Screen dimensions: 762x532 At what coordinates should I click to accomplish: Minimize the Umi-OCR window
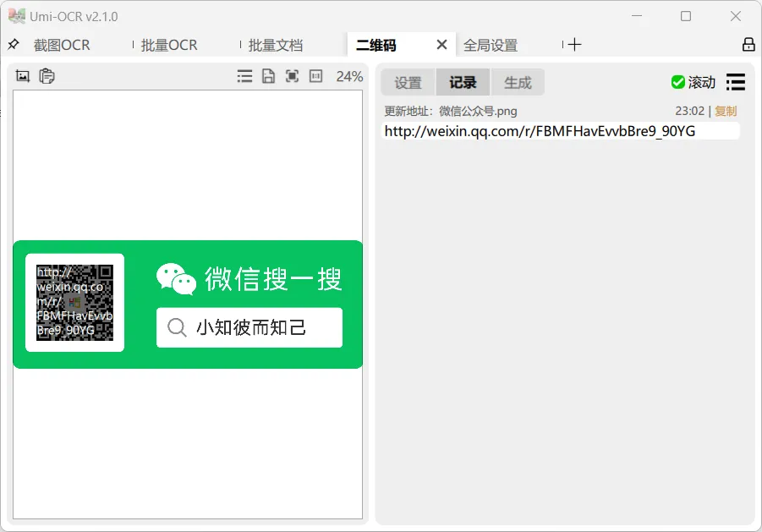click(x=637, y=16)
